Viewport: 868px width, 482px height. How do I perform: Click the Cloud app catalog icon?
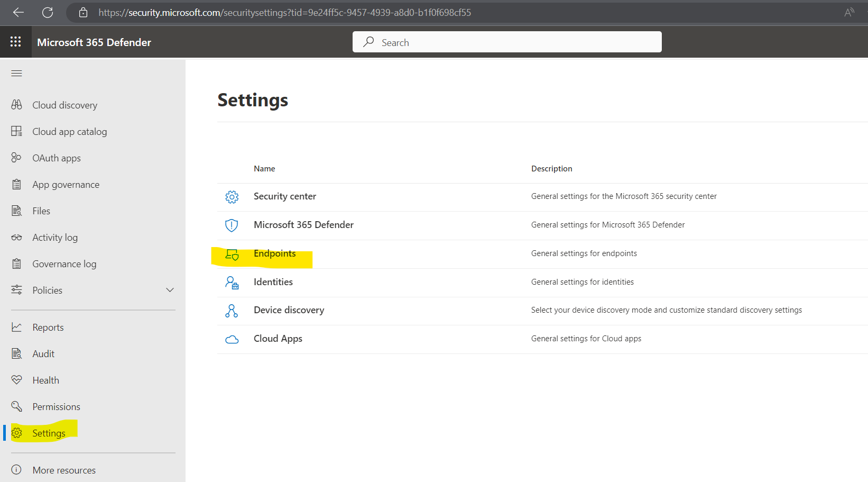17,131
